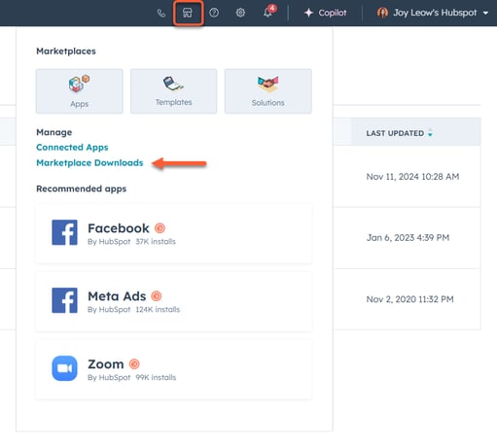Open the Zoom recommended app card
The image size is (497, 448).
[174, 369]
